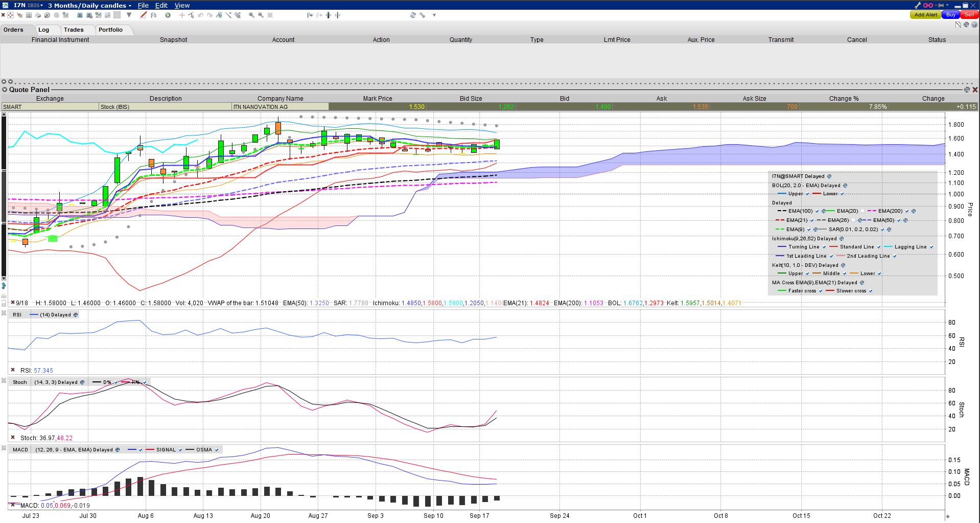Toggle MACD SIGNAL line checkbox

180,450
